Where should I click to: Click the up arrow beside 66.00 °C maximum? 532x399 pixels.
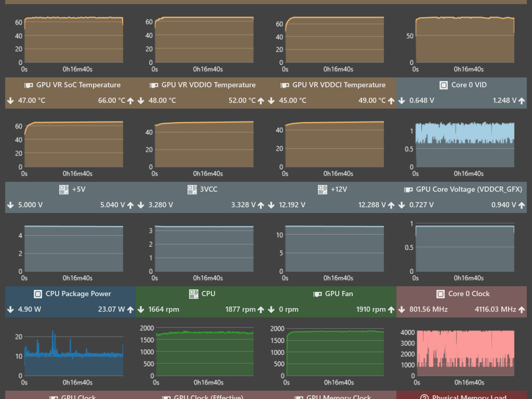[x=130, y=101]
